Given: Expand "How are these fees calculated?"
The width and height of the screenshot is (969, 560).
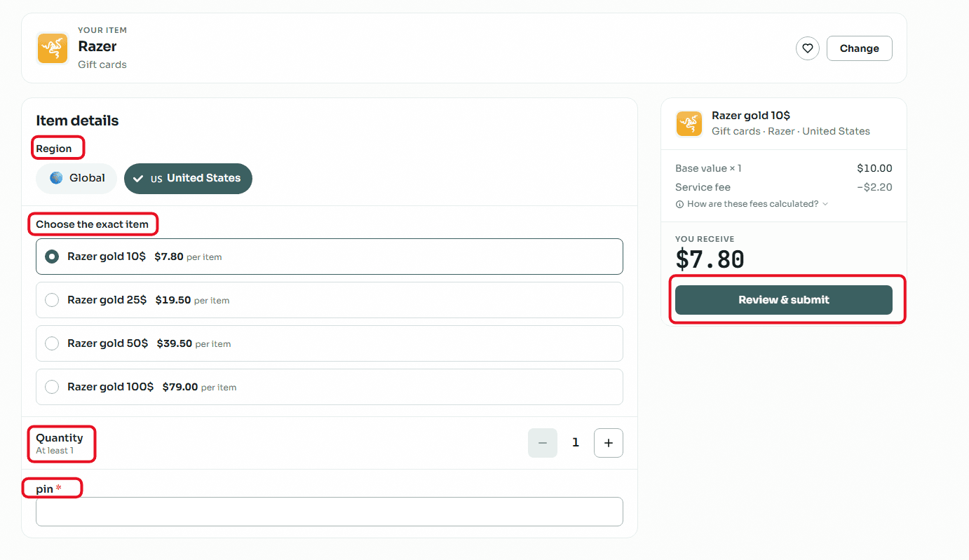Looking at the screenshot, I should 752,204.
